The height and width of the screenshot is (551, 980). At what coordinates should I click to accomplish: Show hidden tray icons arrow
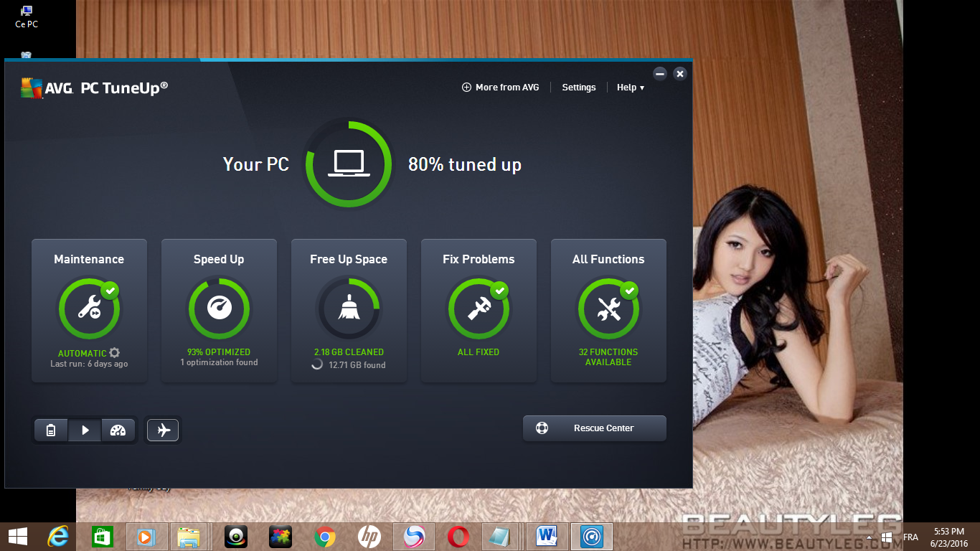click(x=870, y=537)
